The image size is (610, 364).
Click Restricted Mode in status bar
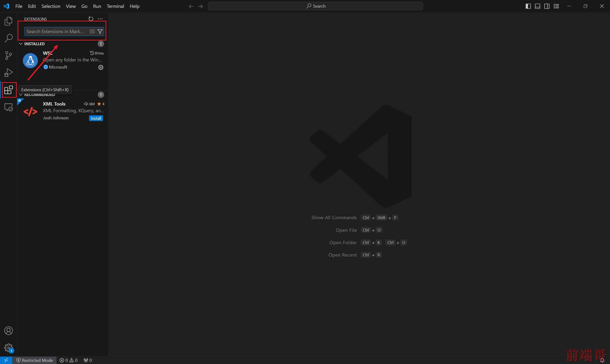click(35, 360)
